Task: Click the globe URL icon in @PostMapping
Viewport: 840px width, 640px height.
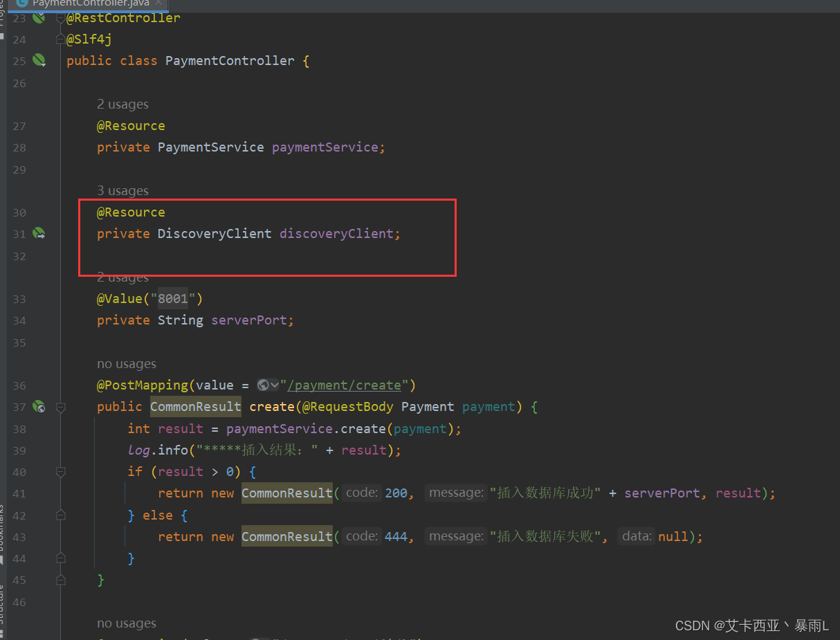Action: pos(263,385)
